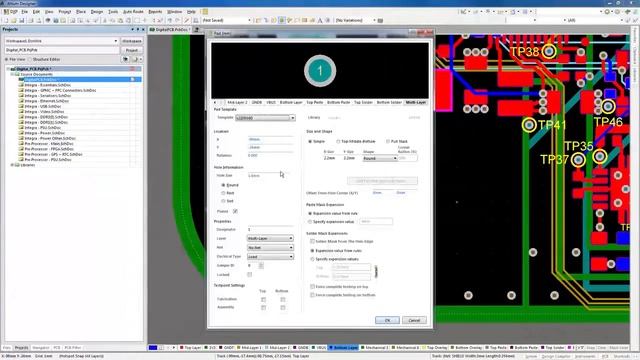
Task: Click the save floppy disk toolbar icon
Action: (x=22, y=20)
